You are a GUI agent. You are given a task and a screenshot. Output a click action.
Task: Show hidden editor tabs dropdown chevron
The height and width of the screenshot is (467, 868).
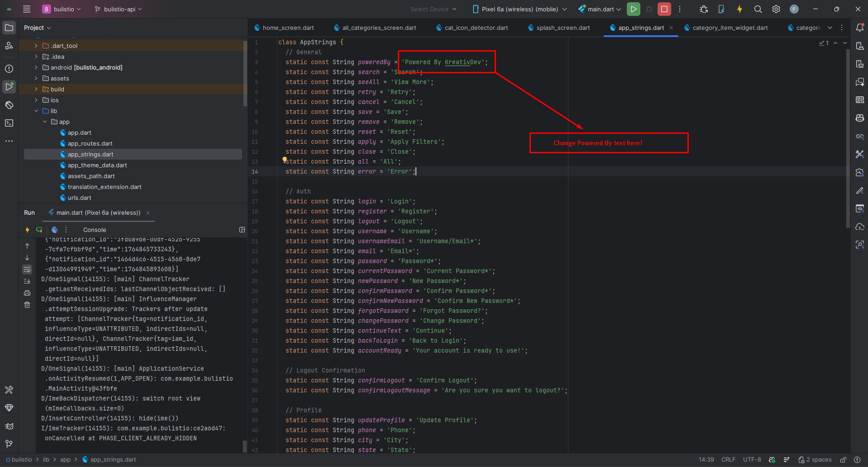coord(830,28)
